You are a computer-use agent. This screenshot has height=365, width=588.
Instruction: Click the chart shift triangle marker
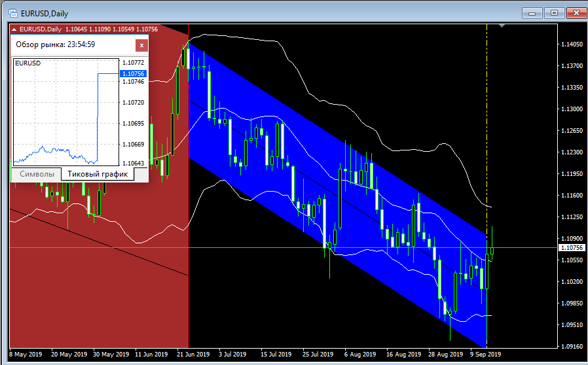(x=502, y=26)
